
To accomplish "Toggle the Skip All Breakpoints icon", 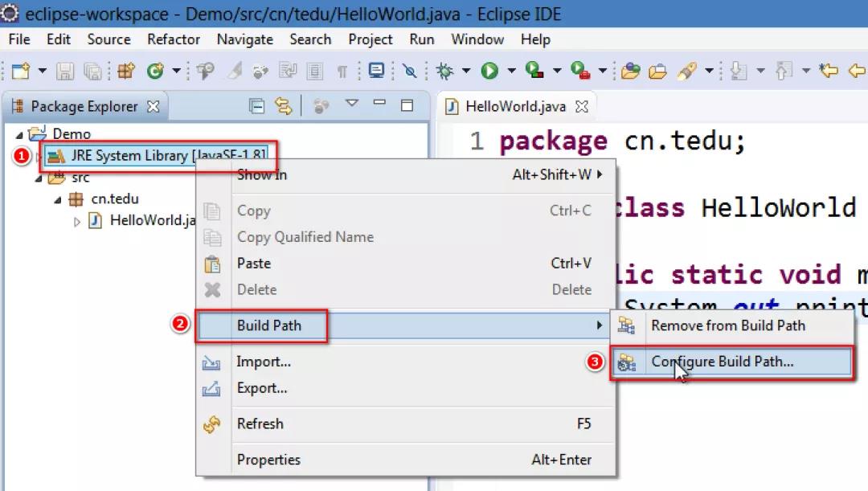I will 410,71.
